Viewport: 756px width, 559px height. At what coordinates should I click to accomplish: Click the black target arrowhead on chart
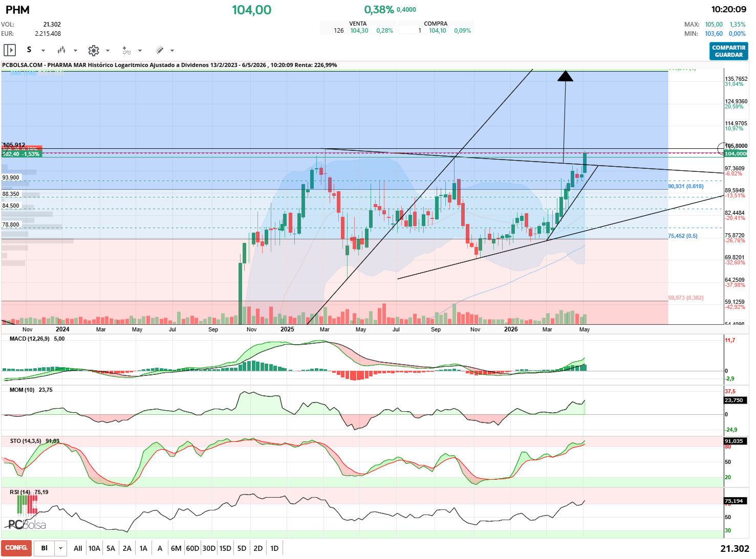(x=565, y=76)
